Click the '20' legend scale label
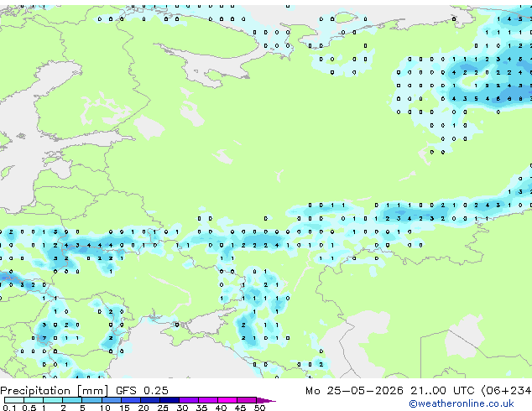Screen dimensions: 532x411 tap(143, 408)
